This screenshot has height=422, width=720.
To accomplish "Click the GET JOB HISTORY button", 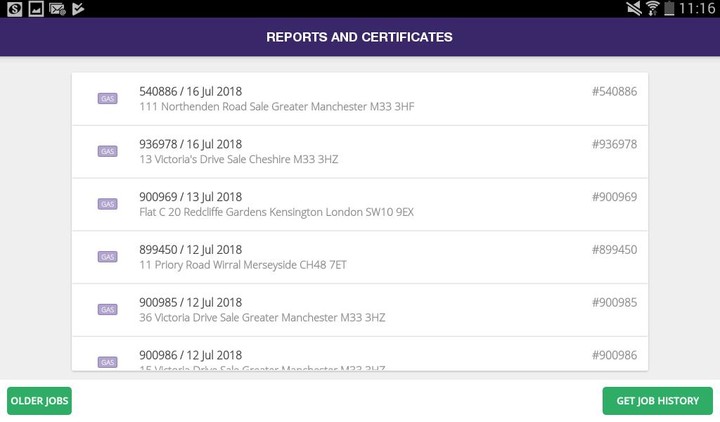I will 658,401.
